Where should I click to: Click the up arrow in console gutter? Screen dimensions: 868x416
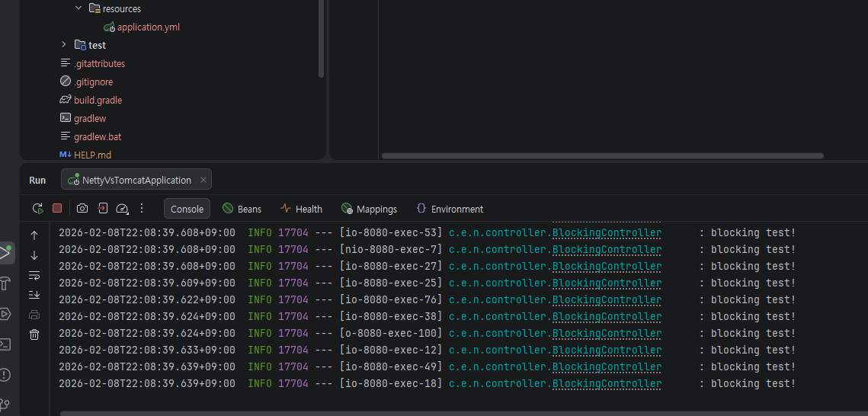[34, 235]
